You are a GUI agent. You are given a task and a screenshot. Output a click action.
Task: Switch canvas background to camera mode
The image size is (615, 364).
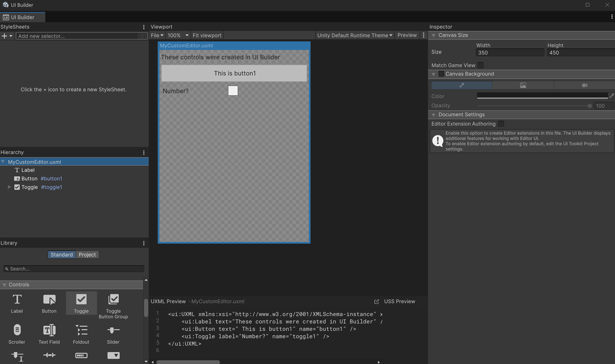[x=584, y=85]
